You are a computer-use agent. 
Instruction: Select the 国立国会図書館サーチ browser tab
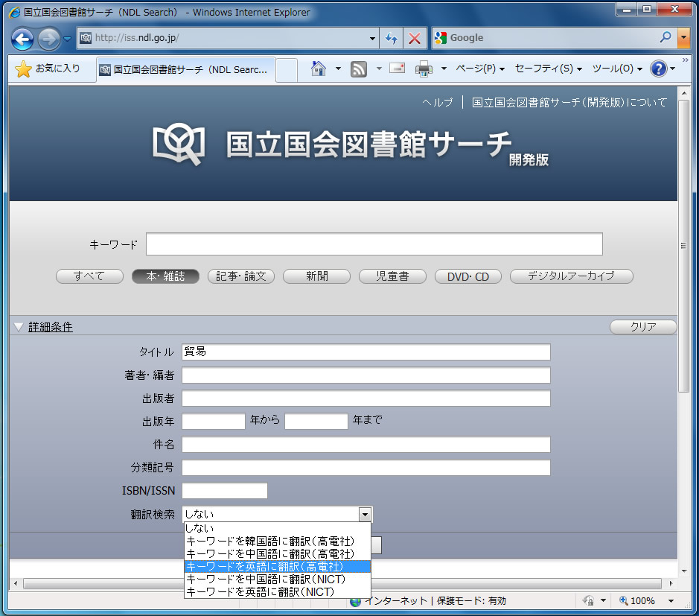point(185,69)
